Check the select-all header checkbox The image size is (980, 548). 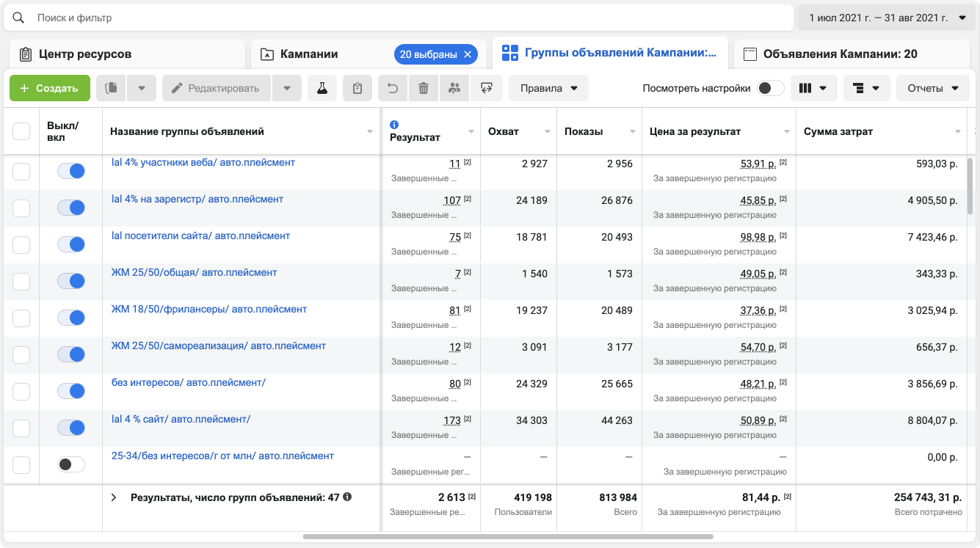click(x=21, y=131)
